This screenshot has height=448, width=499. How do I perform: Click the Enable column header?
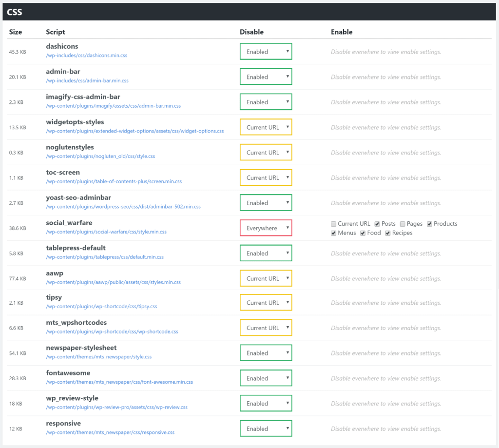pos(342,32)
